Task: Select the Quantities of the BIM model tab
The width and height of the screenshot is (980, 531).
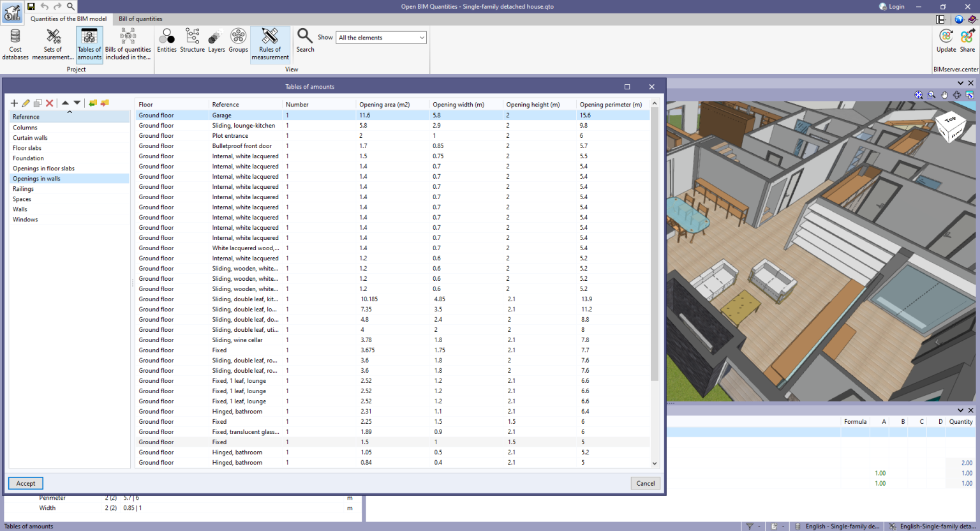Action: point(69,19)
